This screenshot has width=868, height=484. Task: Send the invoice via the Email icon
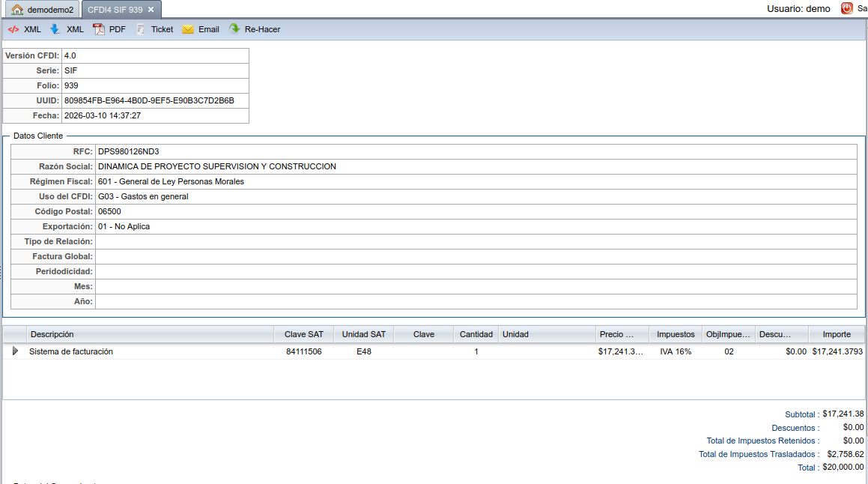point(188,29)
